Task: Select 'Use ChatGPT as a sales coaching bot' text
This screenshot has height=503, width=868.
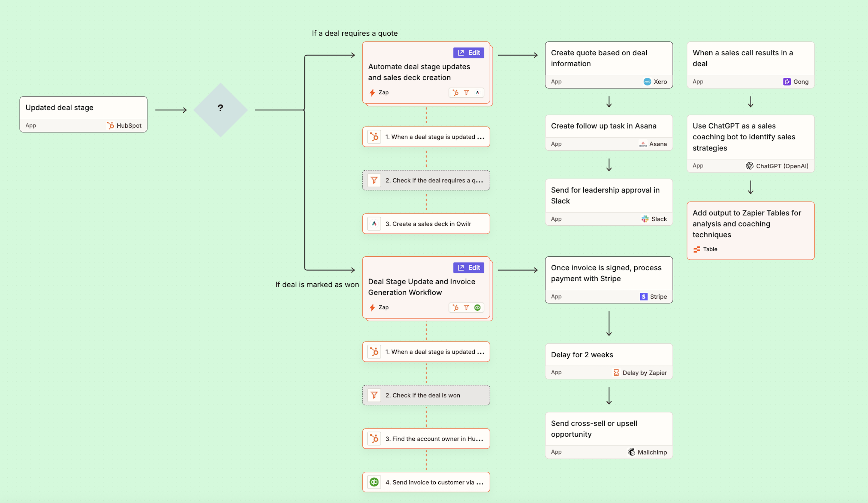Action: point(744,137)
